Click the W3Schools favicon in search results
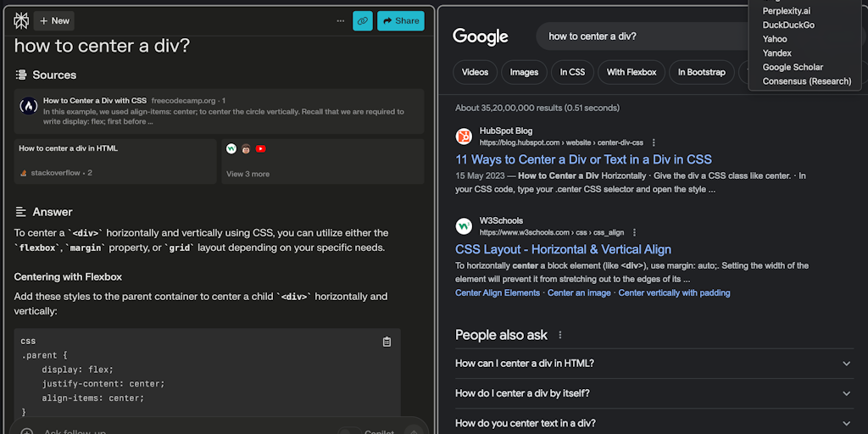The width and height of the screenshot is (868, 434). click(464, 226)
